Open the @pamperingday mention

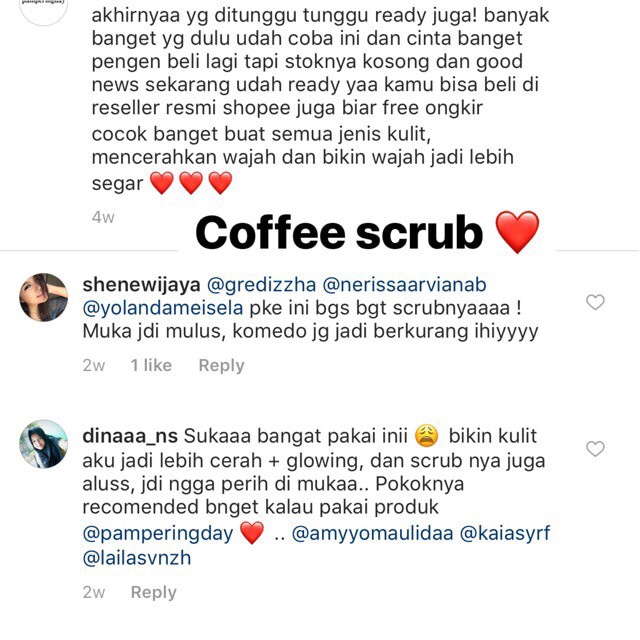tap(158, 534)
